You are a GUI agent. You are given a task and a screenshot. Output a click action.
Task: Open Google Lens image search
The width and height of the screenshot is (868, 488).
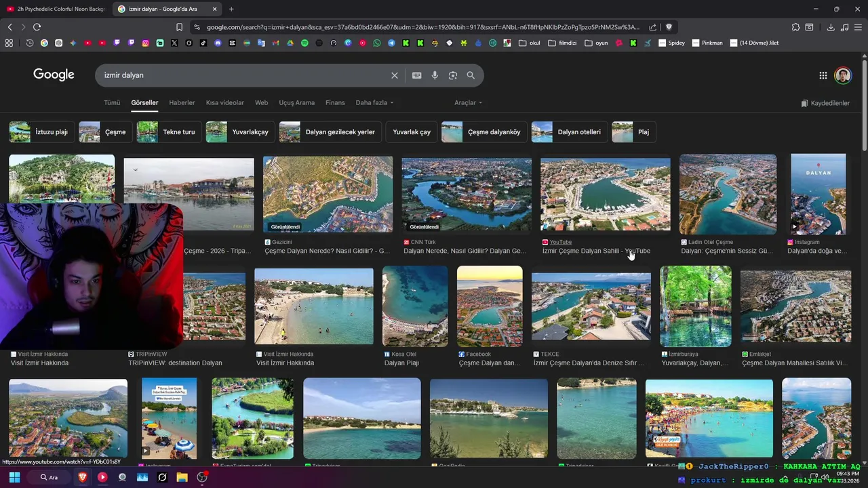tap(453, 75)
